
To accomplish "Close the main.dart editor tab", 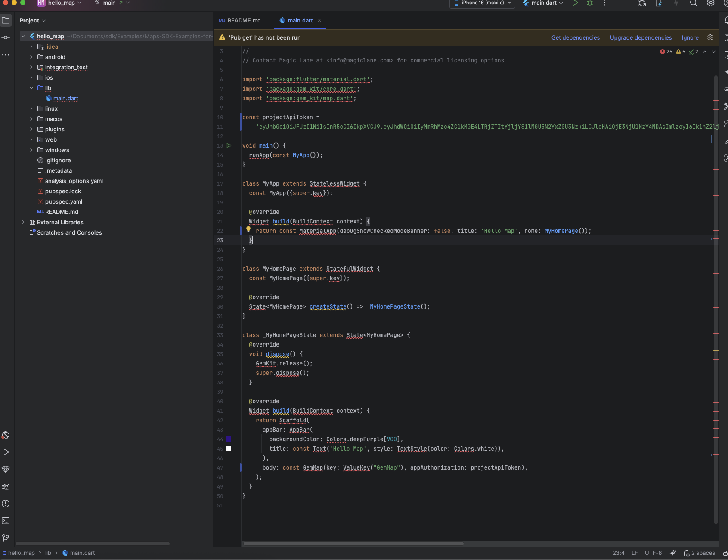I will (319, 20).
